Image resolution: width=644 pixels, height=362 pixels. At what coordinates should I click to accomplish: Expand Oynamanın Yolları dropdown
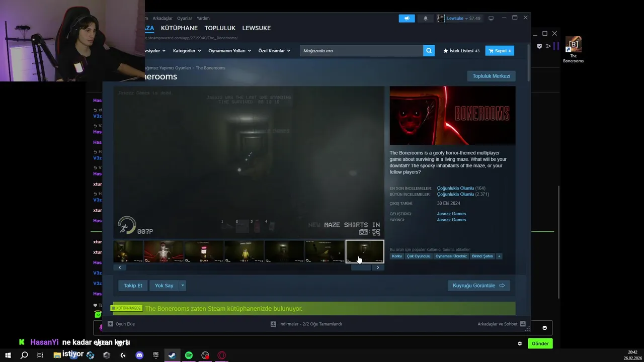click(x=230, y=51)
